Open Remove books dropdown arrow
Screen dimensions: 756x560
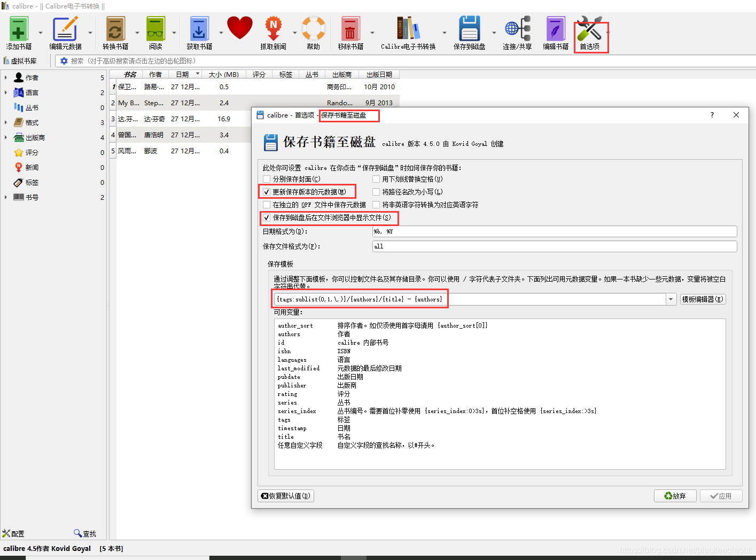pyautogui.click(x=372, y=33)
